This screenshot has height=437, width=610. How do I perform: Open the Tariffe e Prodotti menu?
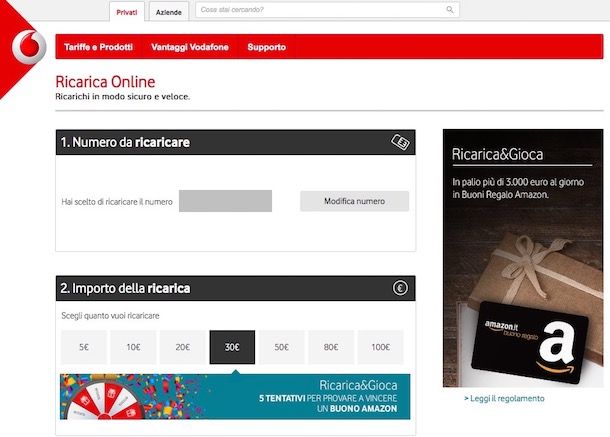(x=98, y=47)
